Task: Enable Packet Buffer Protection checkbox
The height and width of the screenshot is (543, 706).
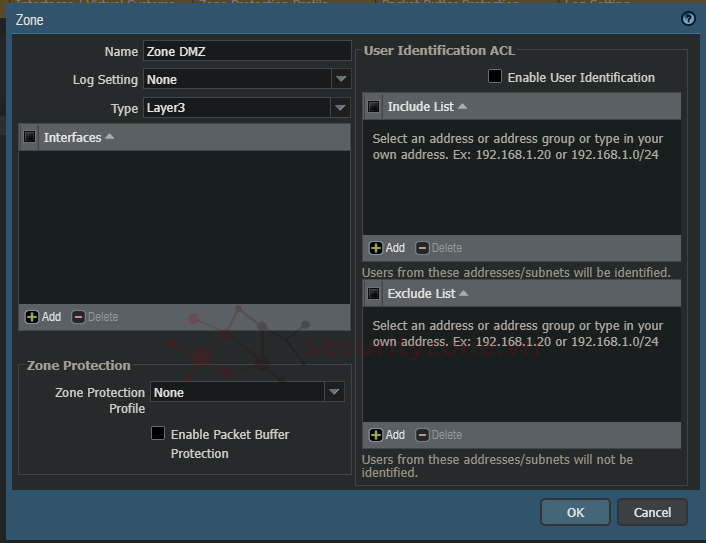Action: pyautogui.click(x=158, y=434)
